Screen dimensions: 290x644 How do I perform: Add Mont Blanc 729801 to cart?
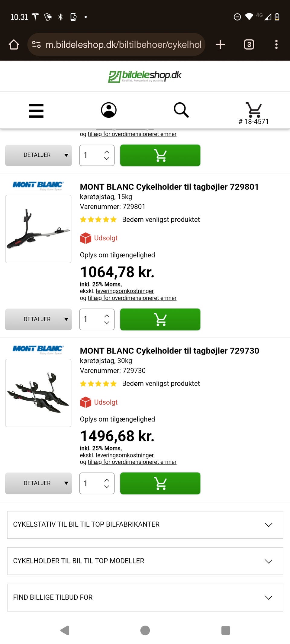(x=160, y=319)
